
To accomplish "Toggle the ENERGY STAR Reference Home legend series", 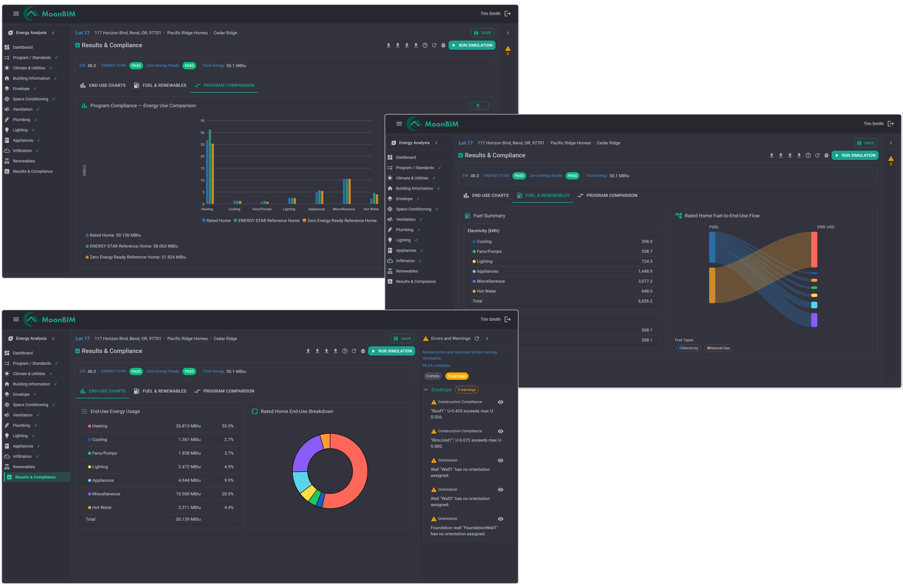I will click(x=266, y=221).
